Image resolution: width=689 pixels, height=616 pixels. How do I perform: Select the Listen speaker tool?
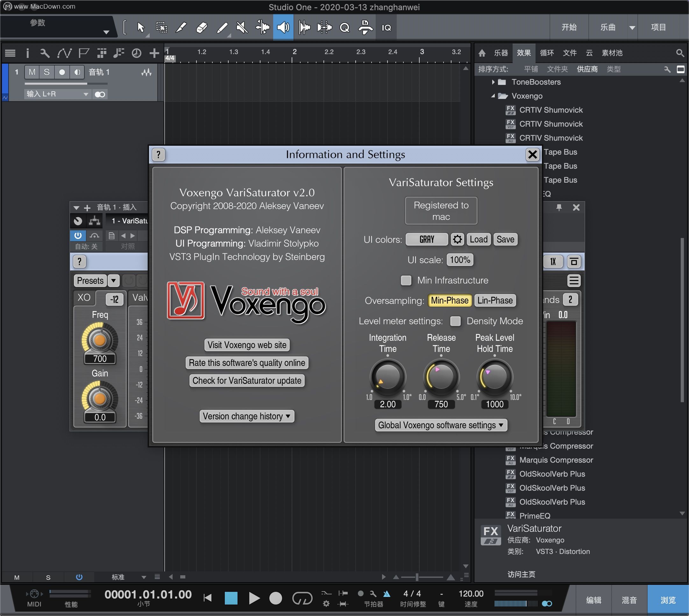(x=283, y=27)
